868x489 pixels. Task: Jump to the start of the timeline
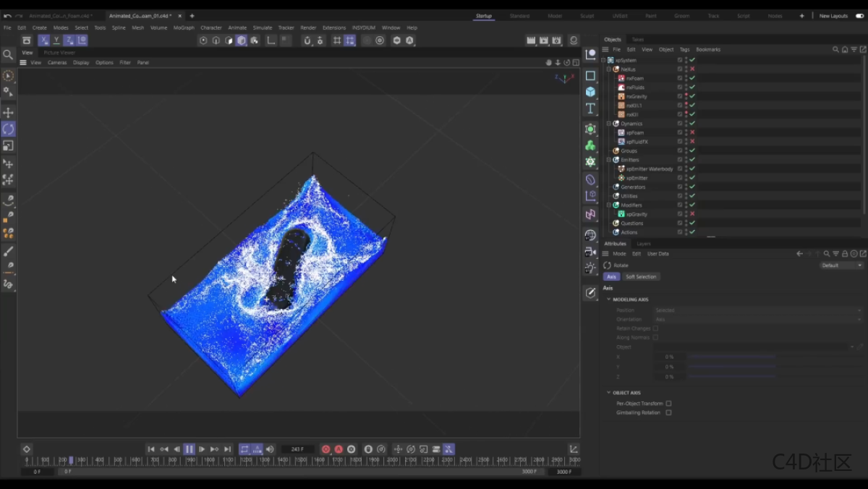[x=151, y=449]
